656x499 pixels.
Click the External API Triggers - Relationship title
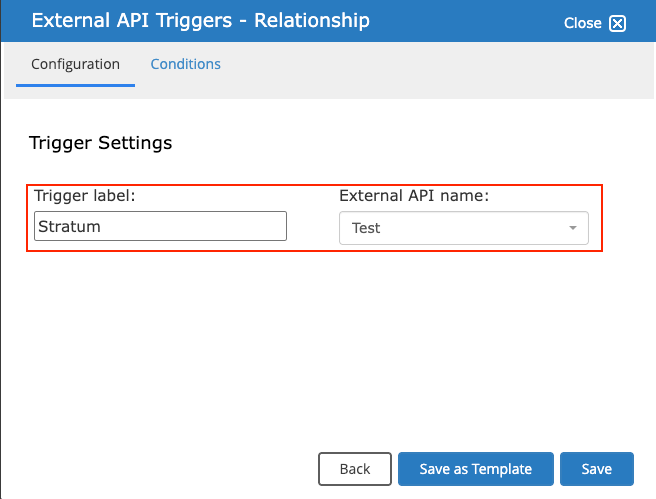coord(200,20)
